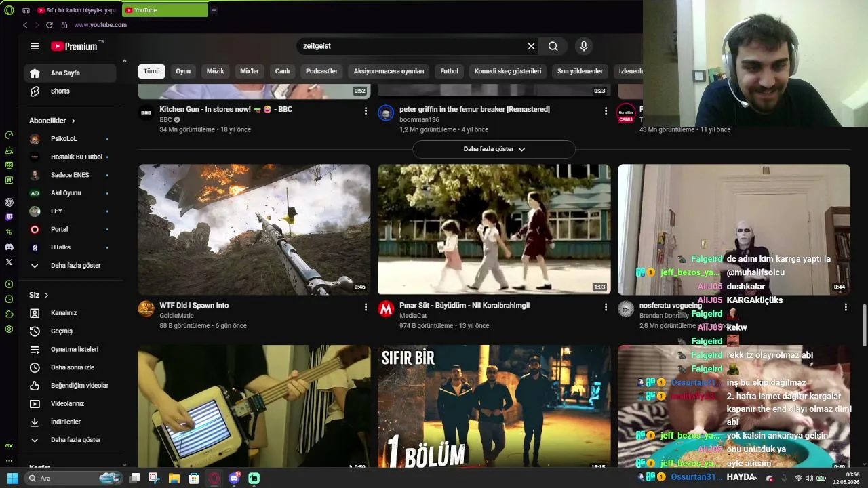Clear the zeitgeist search text
This screenshot has height=488, width=868.
click(x=531, y=46)
